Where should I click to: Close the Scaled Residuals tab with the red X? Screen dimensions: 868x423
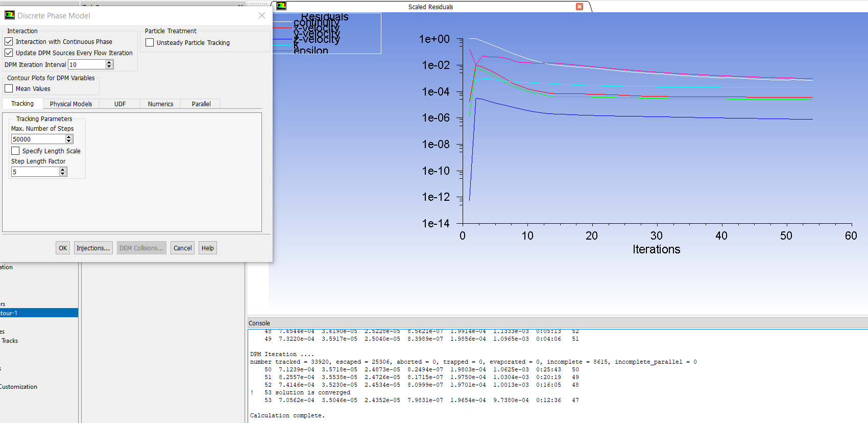579,7
